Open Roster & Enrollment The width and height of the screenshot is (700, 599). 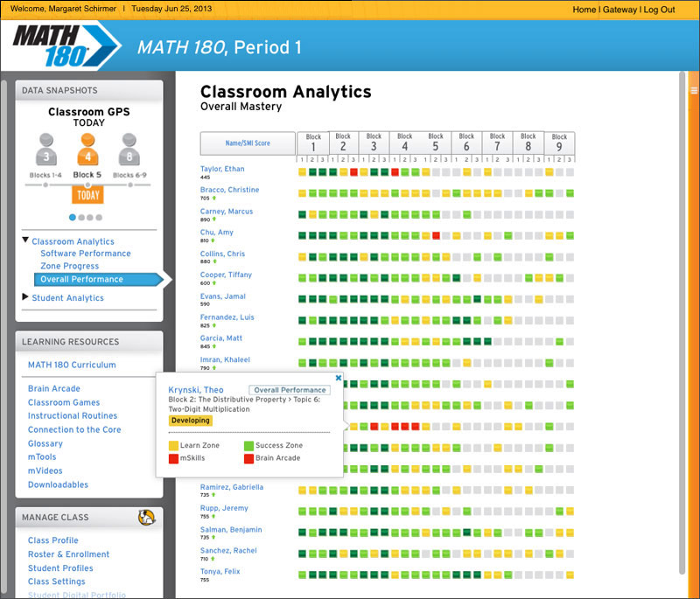coord(69,554)
